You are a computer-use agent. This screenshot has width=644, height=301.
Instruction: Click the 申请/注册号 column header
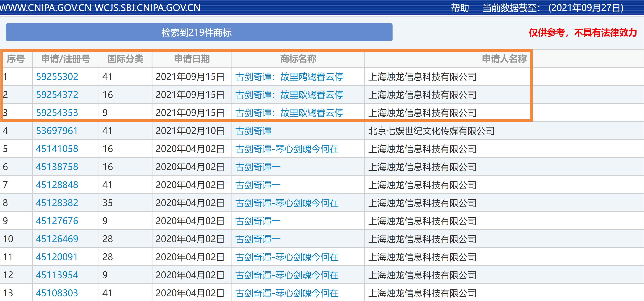(65, 59)
